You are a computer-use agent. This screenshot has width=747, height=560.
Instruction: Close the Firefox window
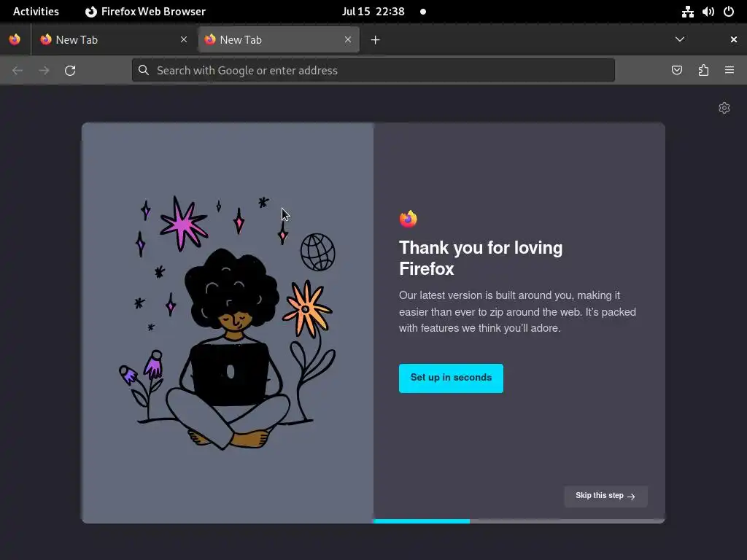pyautogui.click(x=734, y=39)
